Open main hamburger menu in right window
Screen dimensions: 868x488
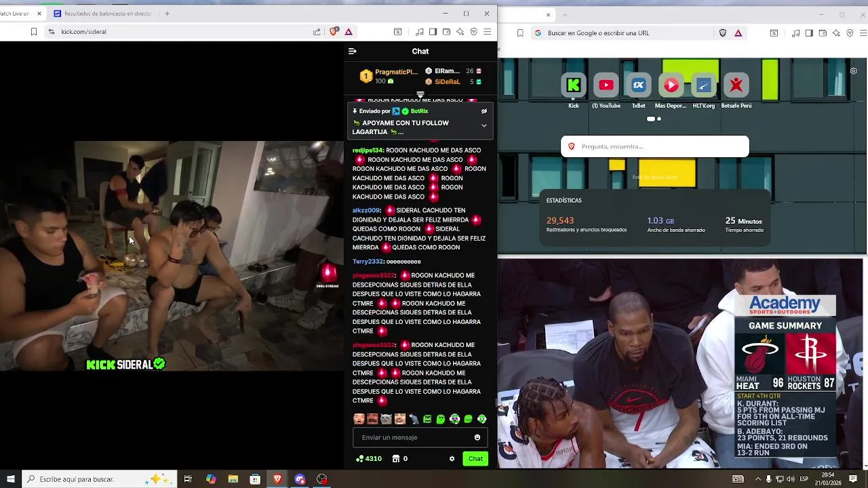point(863,33)
